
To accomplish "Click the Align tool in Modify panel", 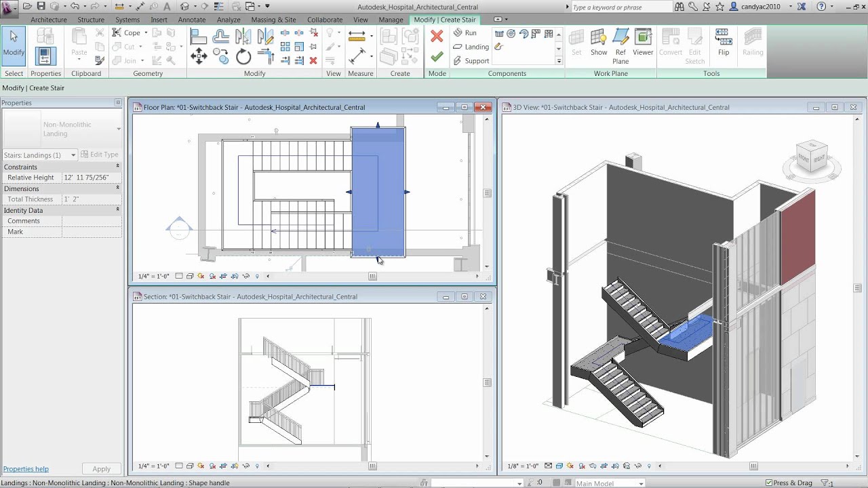I will pyautogui.click(x=199, y=37).
